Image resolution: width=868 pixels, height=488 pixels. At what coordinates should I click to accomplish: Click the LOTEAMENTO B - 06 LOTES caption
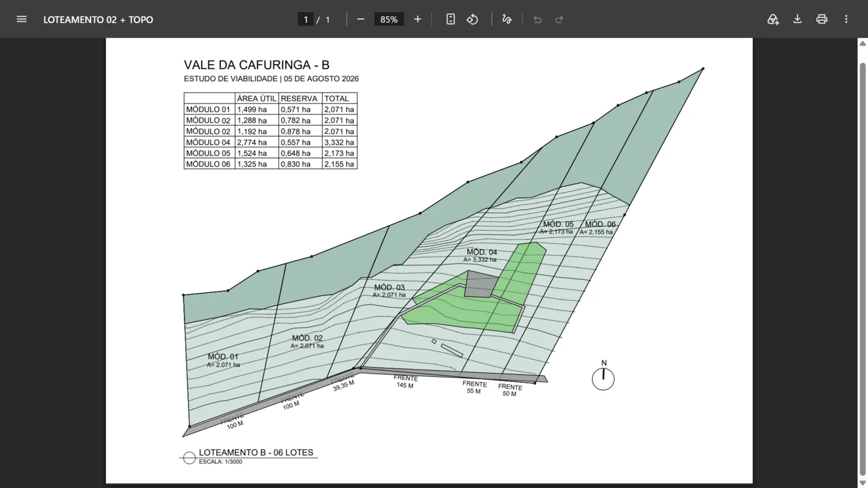click(x=256, y=453)
